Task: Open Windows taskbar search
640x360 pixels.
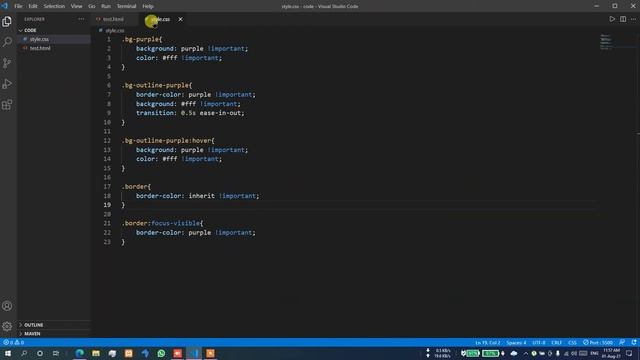Action: click(24, 353)
